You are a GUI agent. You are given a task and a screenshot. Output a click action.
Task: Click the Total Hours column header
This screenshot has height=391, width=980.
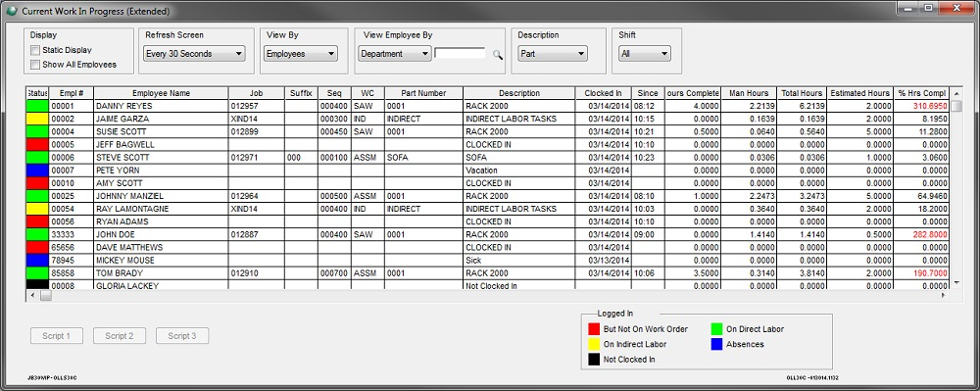tap(802, 93)
